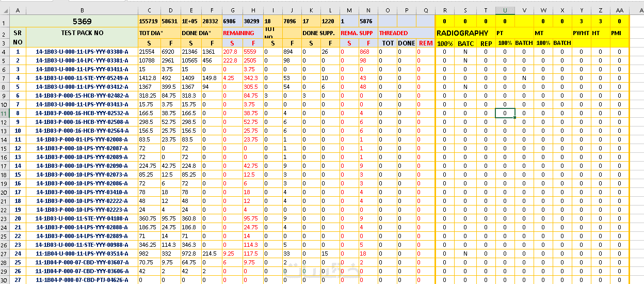Image resolution: width=644 pixels, height=284 pixels.
Task: Select total cell 1E+05
Action: tap(191, 21)
